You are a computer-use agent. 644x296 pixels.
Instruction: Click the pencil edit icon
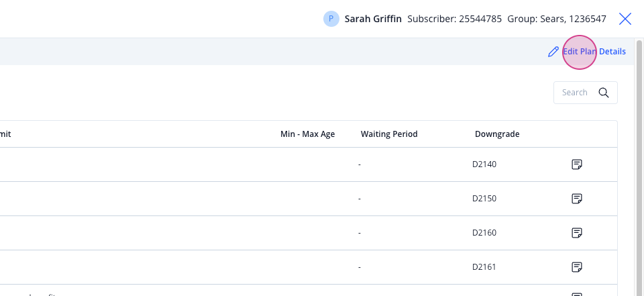(x=553, y=52)
